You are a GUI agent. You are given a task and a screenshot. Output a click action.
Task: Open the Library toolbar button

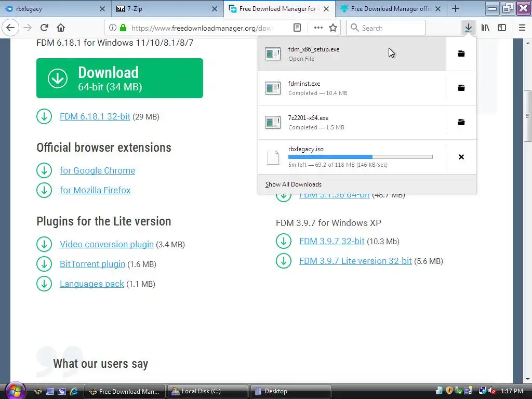485,28
